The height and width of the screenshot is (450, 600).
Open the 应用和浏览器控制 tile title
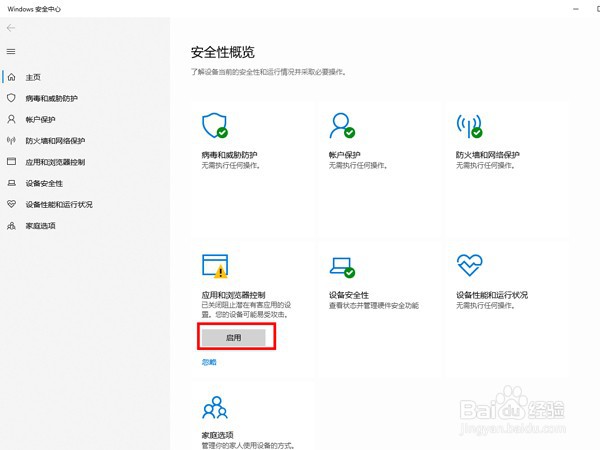coord(233,295)
